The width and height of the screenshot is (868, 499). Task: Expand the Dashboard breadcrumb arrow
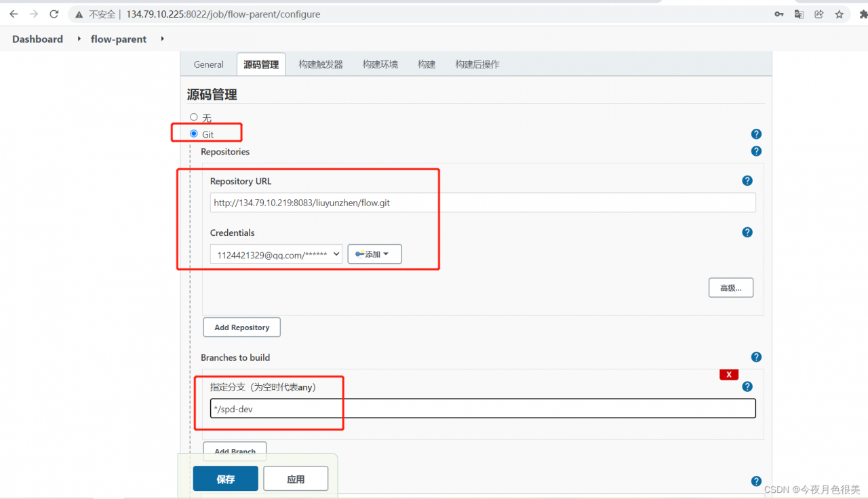79,39
